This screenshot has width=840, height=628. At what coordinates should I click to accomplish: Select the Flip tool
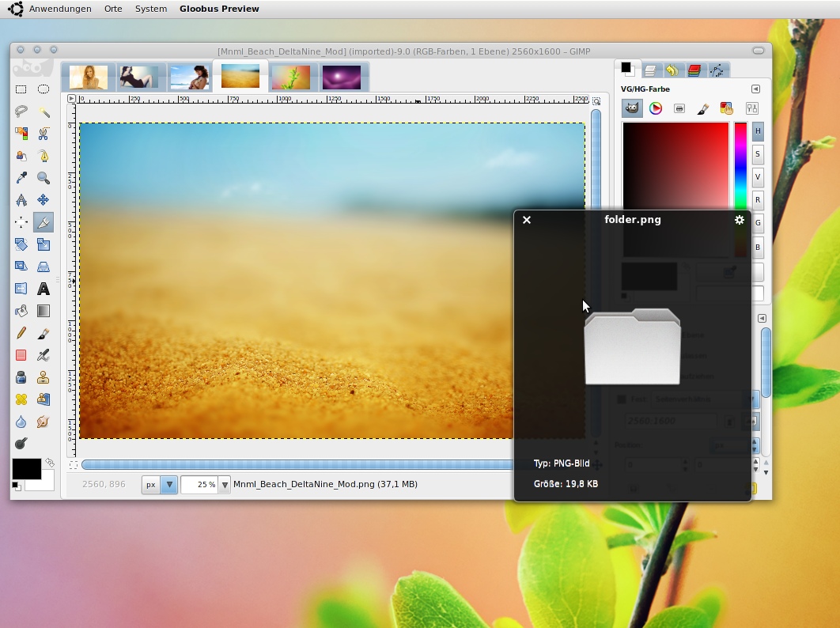coord(21,289)
